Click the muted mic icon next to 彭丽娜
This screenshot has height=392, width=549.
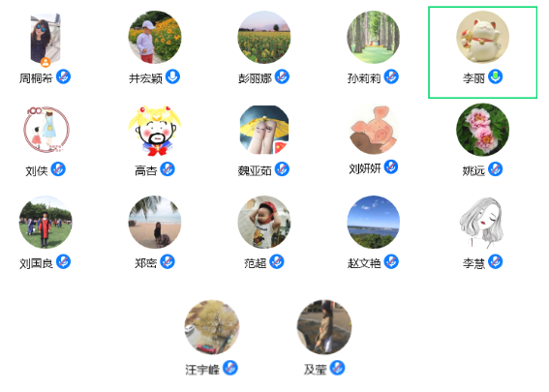[282, 76]
